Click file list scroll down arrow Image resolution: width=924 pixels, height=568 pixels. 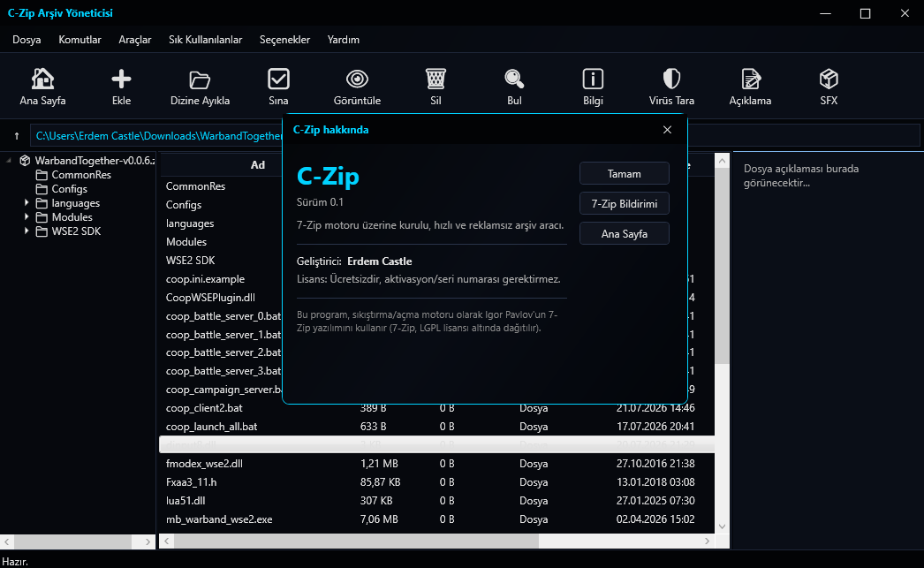(x=722, y=526)
